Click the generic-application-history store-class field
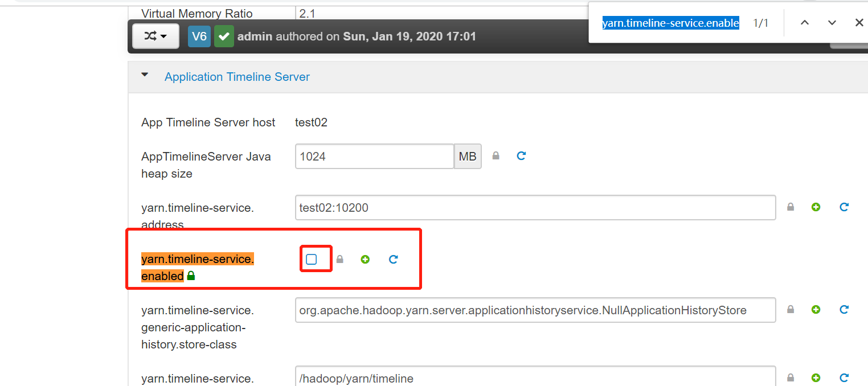This screenshot has width=868, height=386. click(x=535, y=310)
